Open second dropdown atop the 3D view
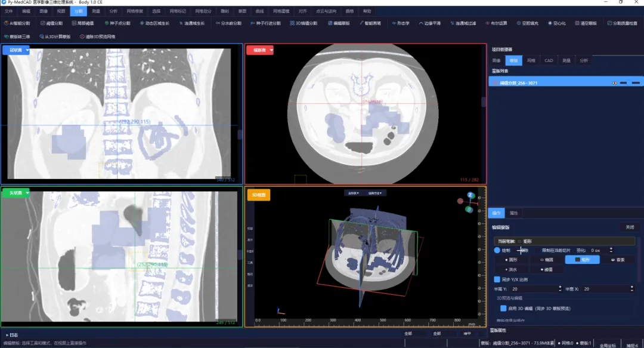 (374, 193)
